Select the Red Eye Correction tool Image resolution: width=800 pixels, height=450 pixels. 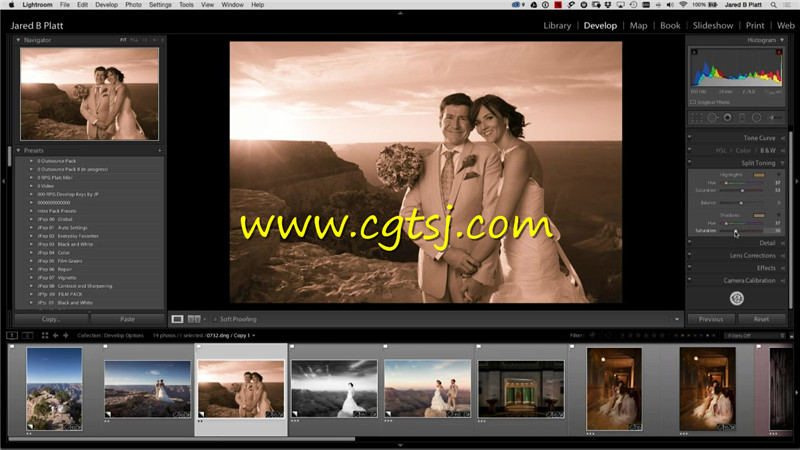tap(728, 118)
